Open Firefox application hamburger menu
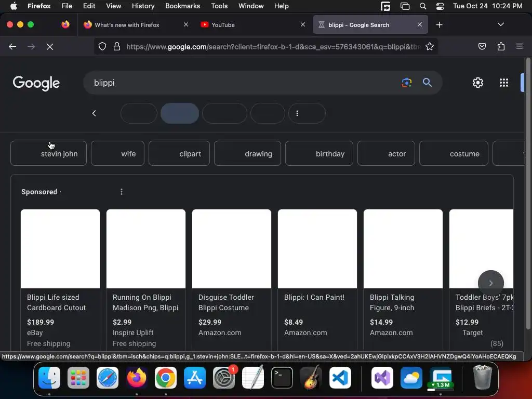532x399 pixels. point(519,46)
